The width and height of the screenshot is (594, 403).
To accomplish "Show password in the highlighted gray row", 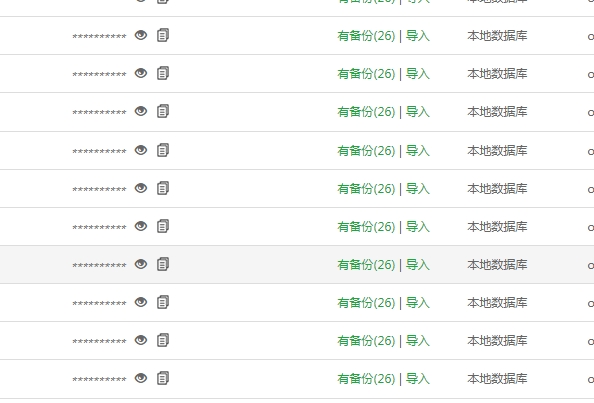I will (x=141, y=264).
